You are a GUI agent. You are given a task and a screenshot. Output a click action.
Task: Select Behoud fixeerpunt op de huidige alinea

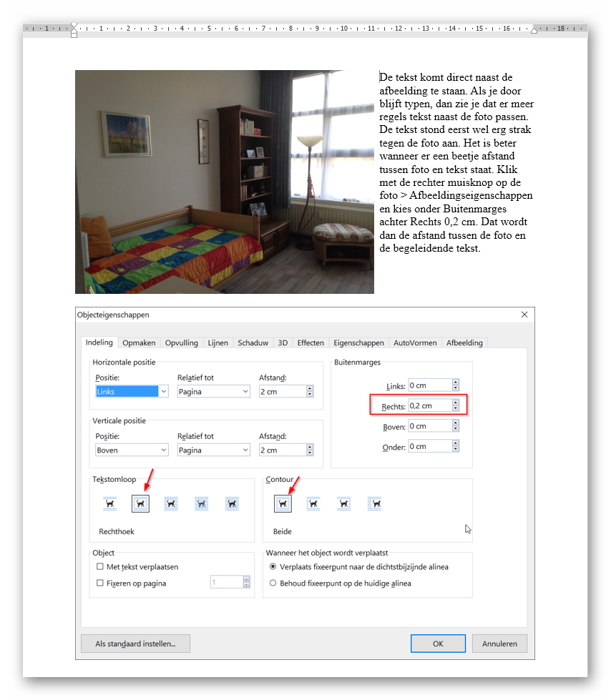pos(273,583)
